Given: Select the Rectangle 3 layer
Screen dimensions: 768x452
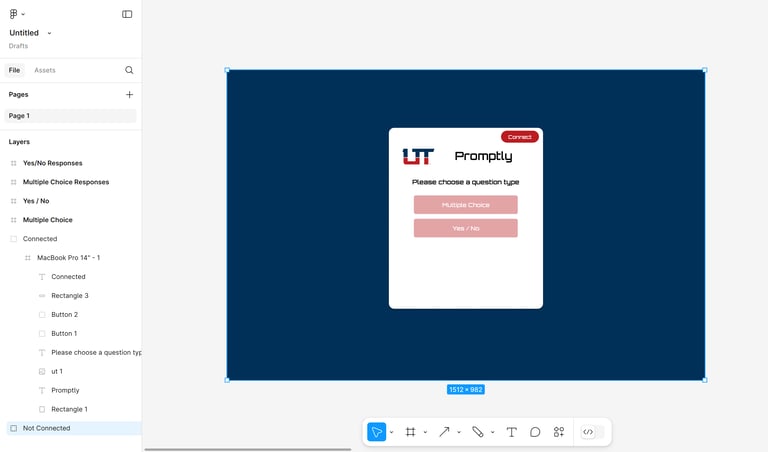Looking at the screenshot, I should pyautogui.click(x=71, y=296).
